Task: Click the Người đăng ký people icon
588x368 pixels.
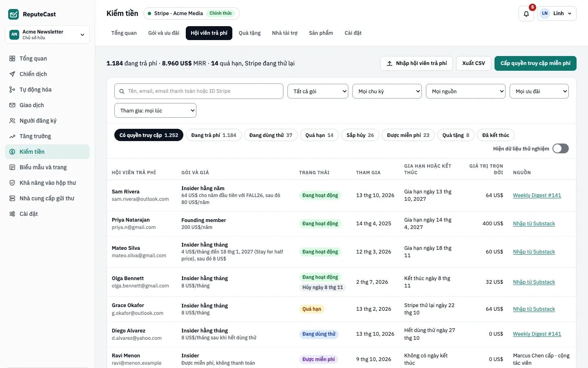Action: click(x=12, y=121)
